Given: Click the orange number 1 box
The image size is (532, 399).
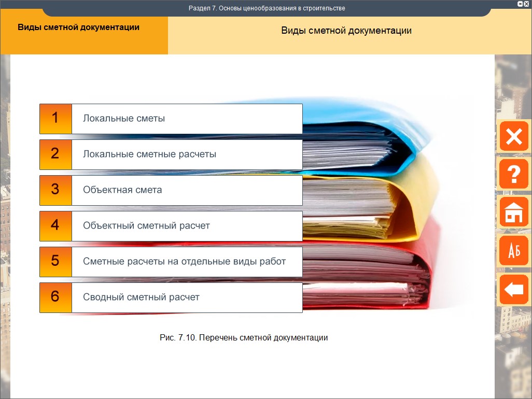Looking at the screenshot, I should click(x=55, y=119).
